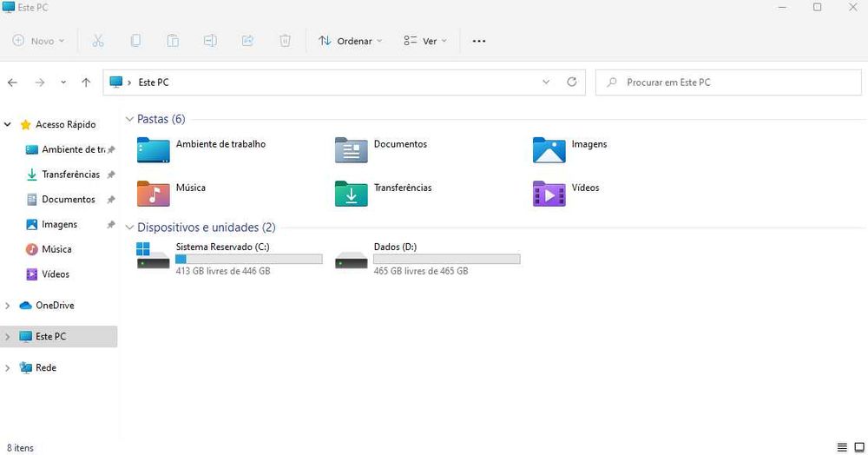This screenshot has height=455, width=868.
Task: Click the Share toolbar icon
Action: click(x=247, y=41)
